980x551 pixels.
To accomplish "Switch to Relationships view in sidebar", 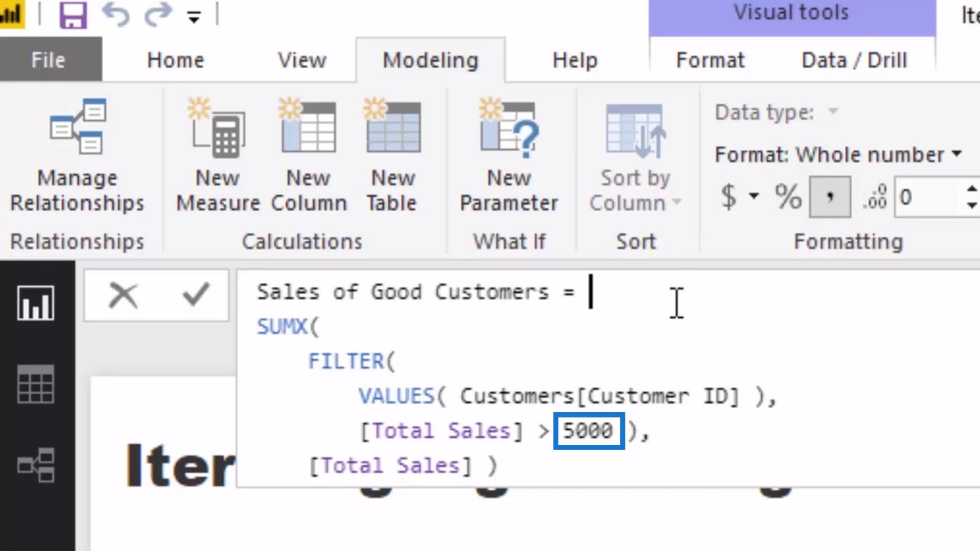I will tap(36, 465).
